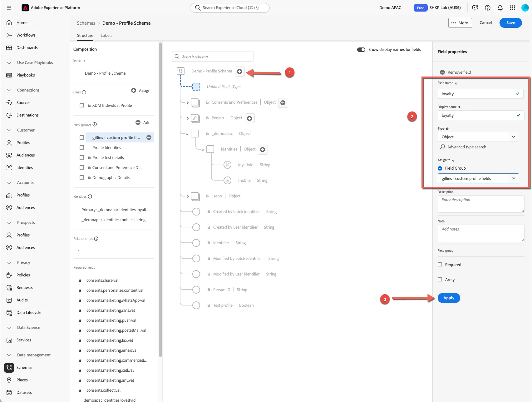This screenshot has height=402, width=532.
Task: Click the Relationships info icon
Action: [x=96, y=239]
